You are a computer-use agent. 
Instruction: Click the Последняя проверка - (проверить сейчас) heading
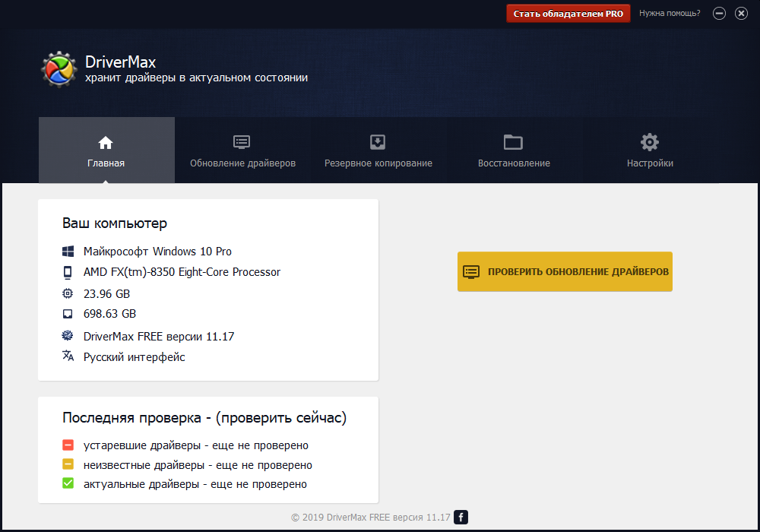(204, 418)
